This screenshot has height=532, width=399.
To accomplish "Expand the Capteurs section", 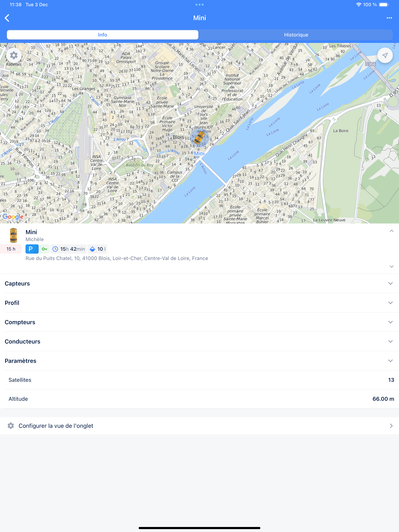I will [199, 283].
